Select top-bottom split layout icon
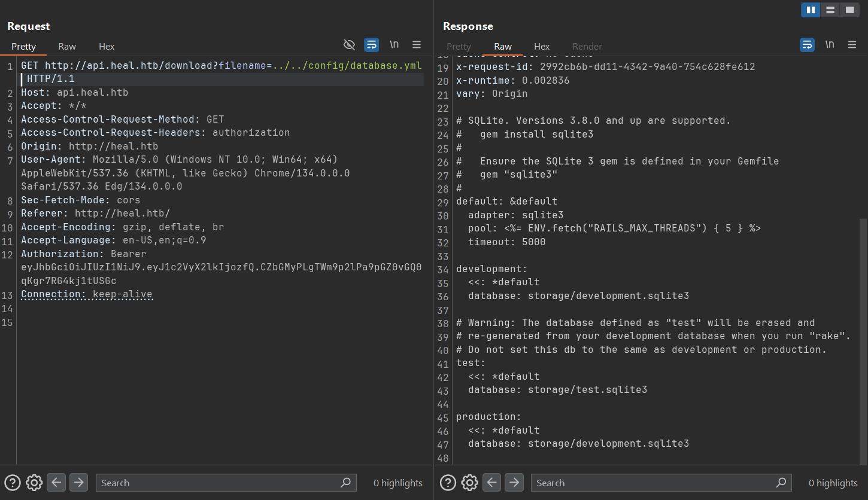Viewport: 868px width, 500px height. 830,10
